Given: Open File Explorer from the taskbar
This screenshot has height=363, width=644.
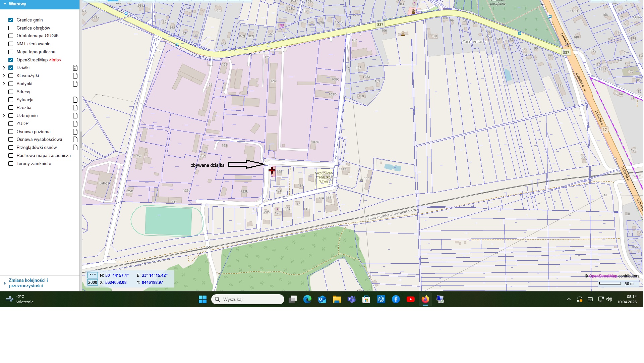Looking at the screenshot, I should (337, 299).
